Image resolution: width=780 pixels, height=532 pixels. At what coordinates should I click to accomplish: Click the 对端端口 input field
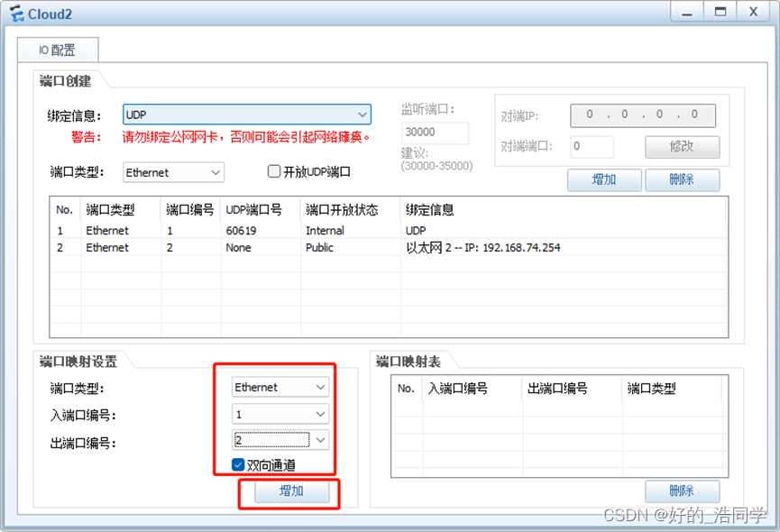tap(592, 147)
